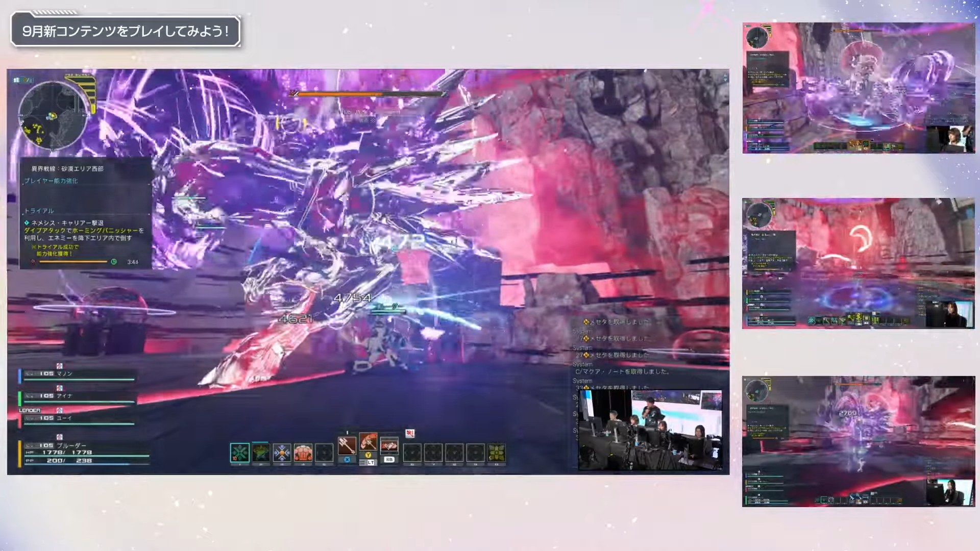The image size is (980, 551).
Task: Click the empty fifth hotbar slot
Action: tap(324, 453)
